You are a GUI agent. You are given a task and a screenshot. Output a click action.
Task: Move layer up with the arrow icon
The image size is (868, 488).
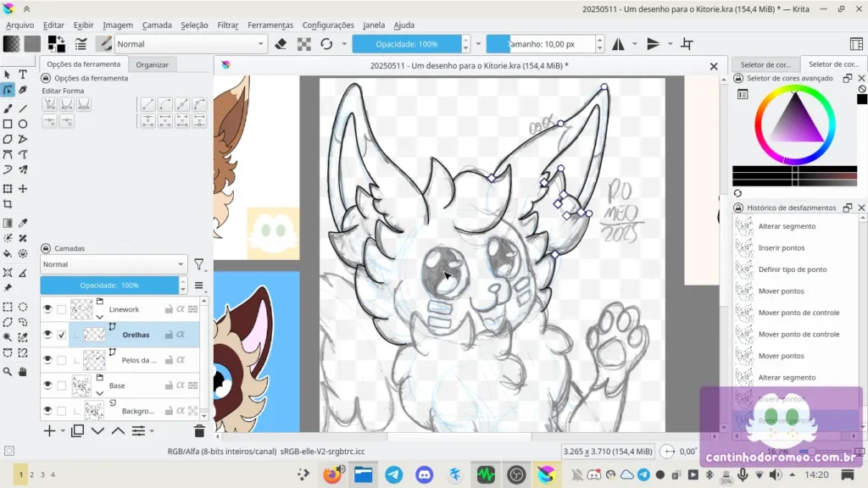tap(118, 430)
